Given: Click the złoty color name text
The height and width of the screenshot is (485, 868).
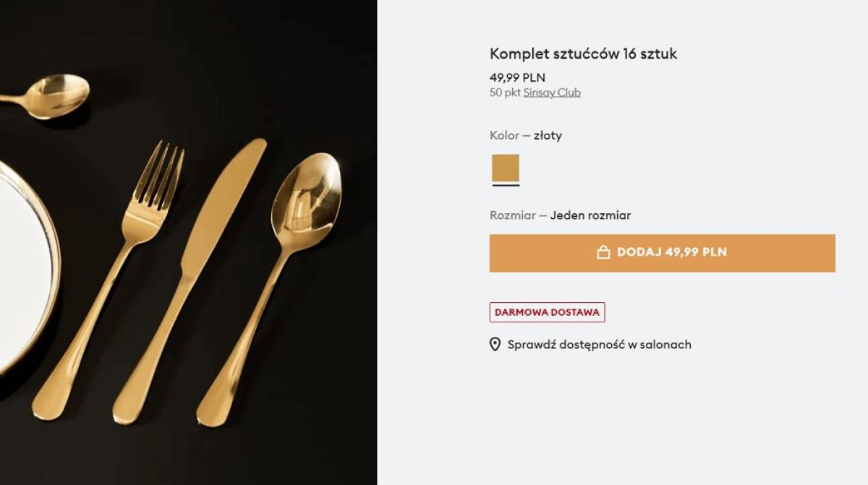Looking at the screenshot, I should click(548, 135).
